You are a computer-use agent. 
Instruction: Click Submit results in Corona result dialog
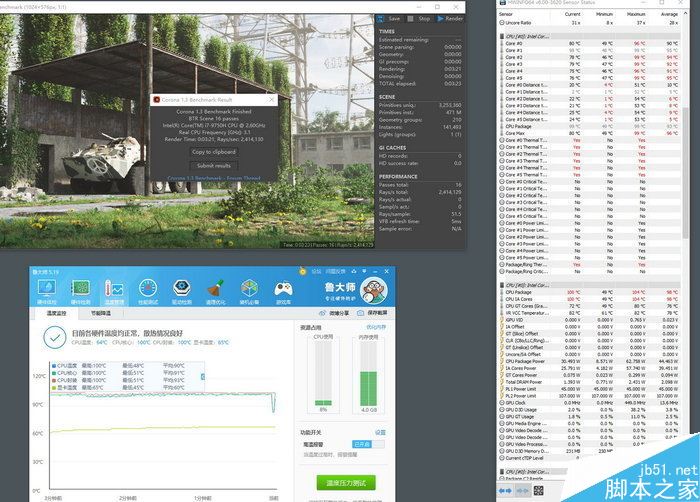[214, 166]
